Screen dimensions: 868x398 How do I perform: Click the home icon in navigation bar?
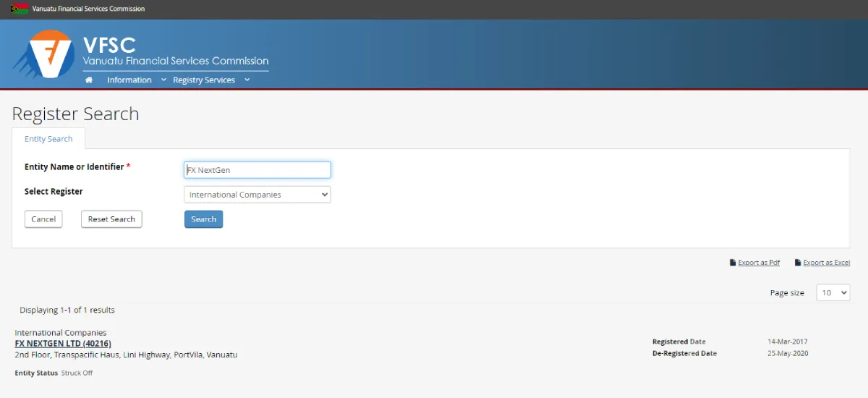pyautogui.click(x=89, y=80)
